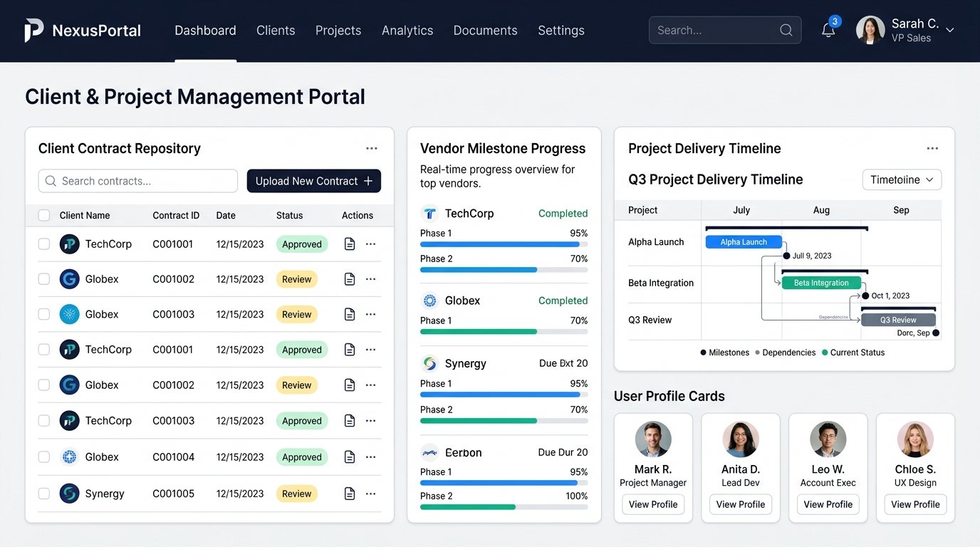Image resolution: width=980 pixels, height=547 pixels.
Task: Click the Alpha Launch bar on the timeline
Action: coord(744,242)
